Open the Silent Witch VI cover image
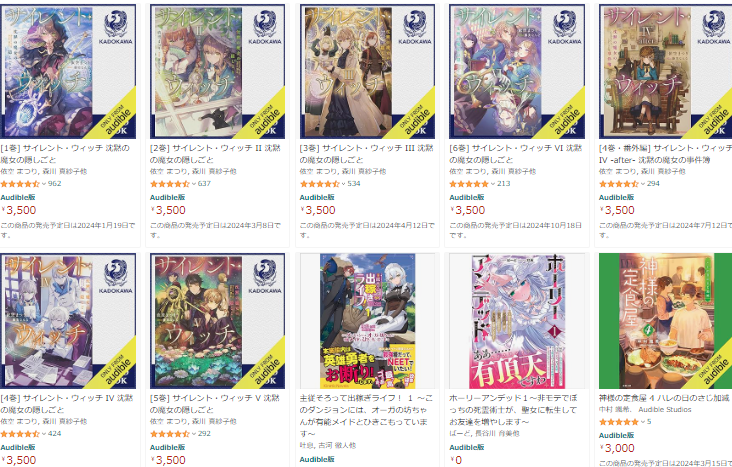Viewport: 732px width, 467px height. click(517, 71)
